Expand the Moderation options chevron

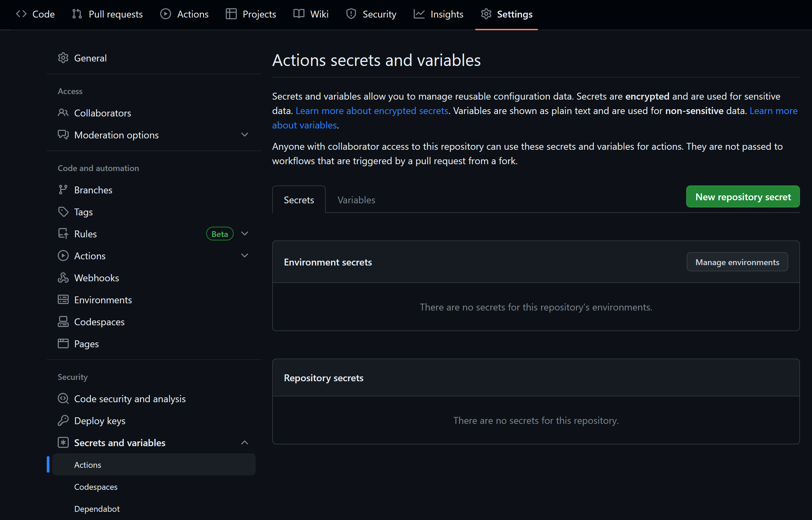245,135
